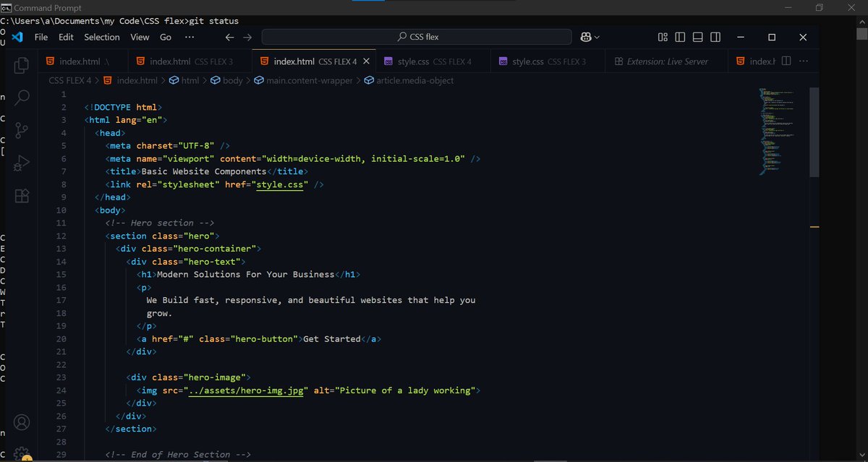
Task: Open more editor actions ellipsis
Action: (804, 61)
